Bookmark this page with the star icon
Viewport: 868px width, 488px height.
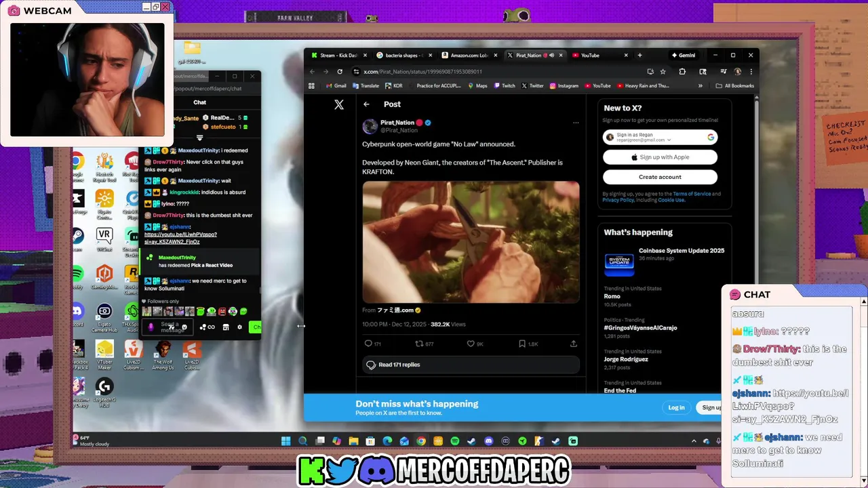click(x=663, y=72)
